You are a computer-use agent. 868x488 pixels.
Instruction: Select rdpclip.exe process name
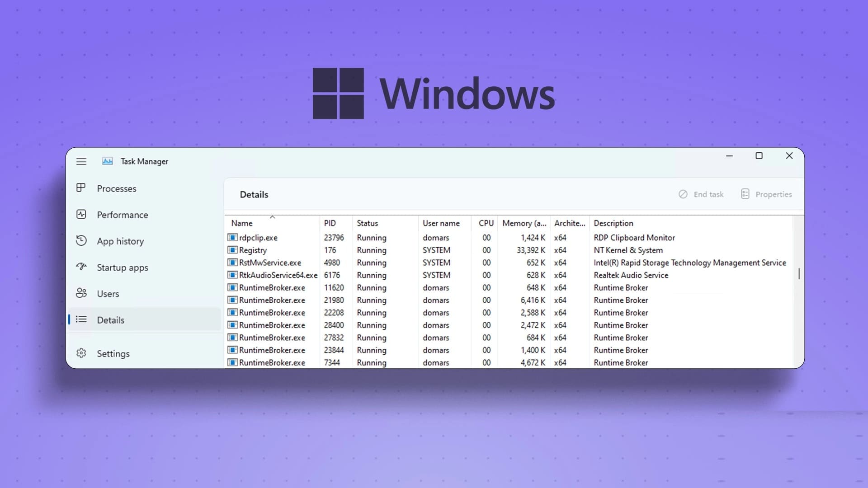(258, 238)
